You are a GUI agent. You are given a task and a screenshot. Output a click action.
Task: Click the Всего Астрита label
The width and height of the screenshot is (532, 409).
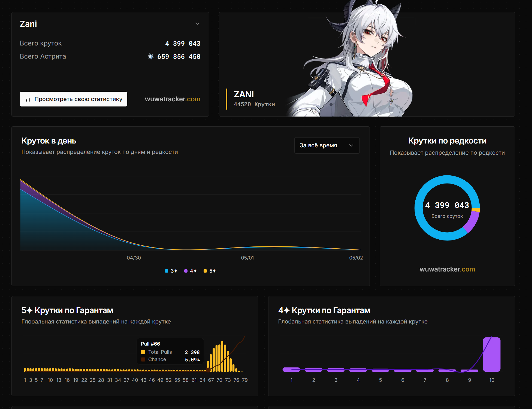43,56
